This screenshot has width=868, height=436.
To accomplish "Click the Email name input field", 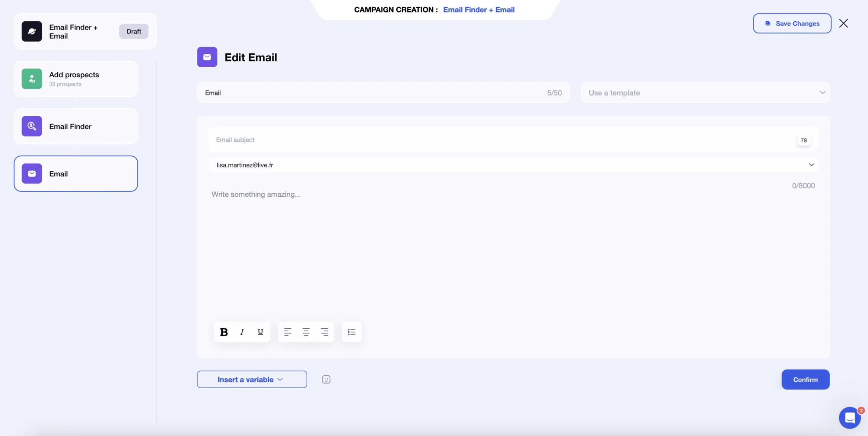I will (x=383, y=92).
